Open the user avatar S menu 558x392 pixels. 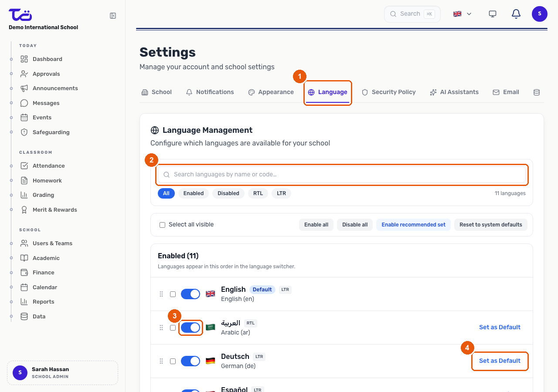tap(540, 14)
